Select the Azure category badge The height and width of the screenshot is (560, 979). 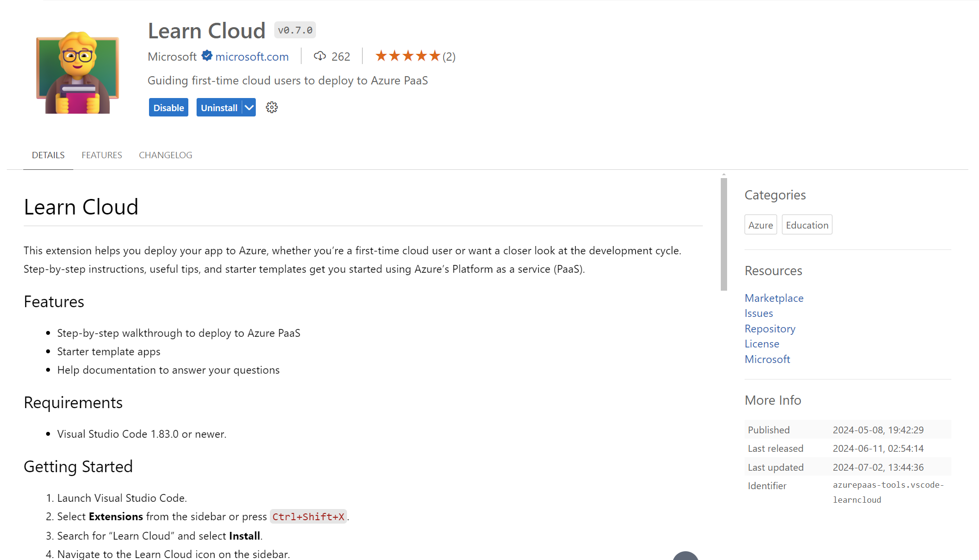(x=760, y=224)
